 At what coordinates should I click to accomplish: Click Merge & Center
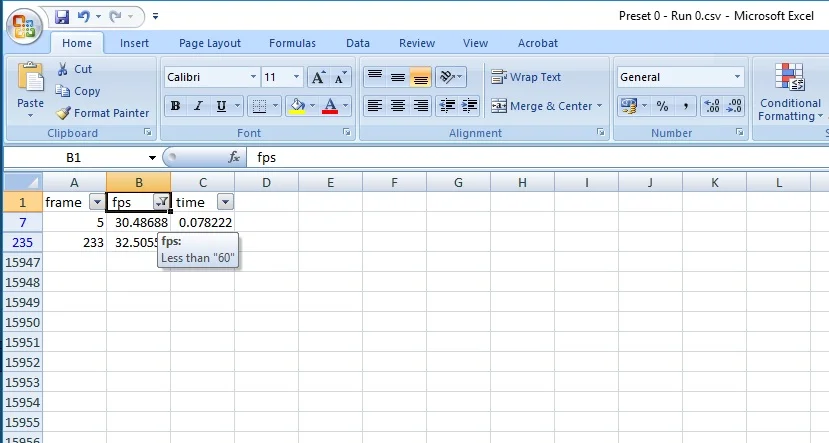(x=541, y=106)
